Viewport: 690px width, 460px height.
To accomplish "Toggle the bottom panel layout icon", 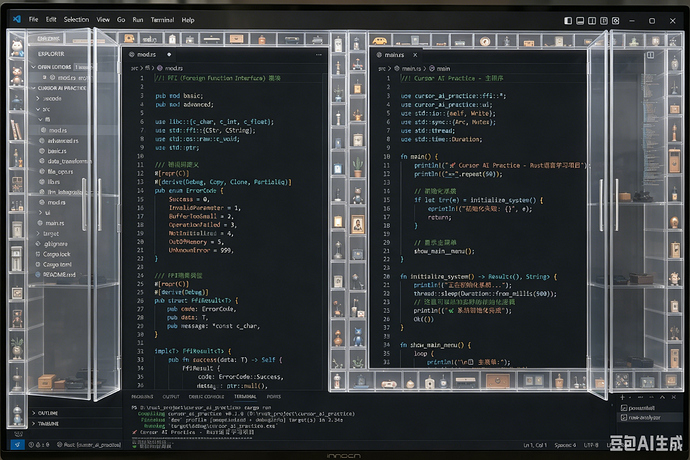I will tap(580, 21).
